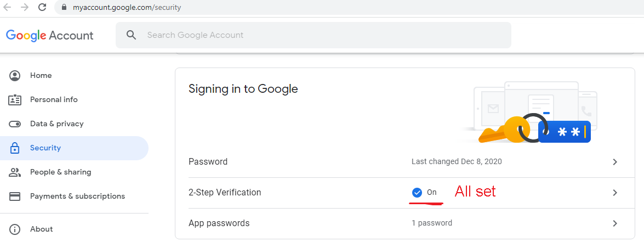Click the People & sharing icon
Screen dimensions: 644x247
(x=15, y=172)
